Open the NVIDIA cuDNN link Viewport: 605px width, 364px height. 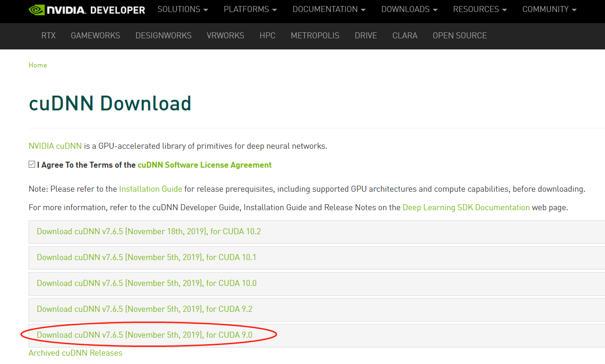click(55, 146)
